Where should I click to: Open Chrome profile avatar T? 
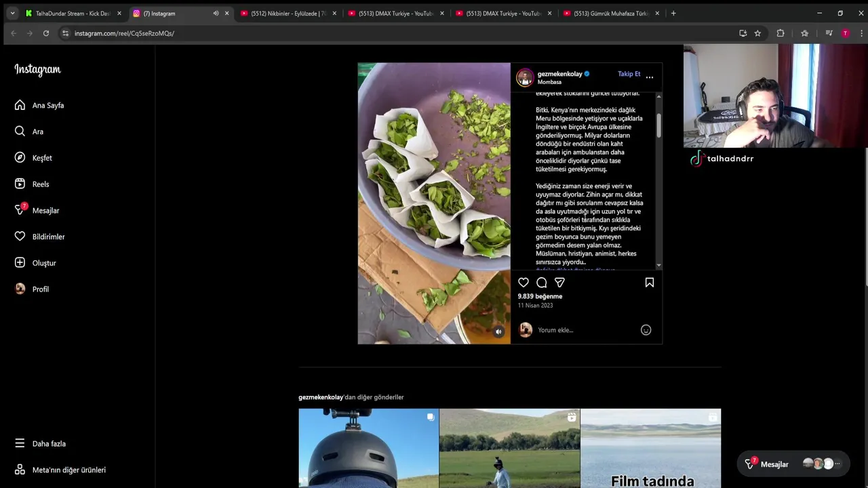click(x=845, y=33)
